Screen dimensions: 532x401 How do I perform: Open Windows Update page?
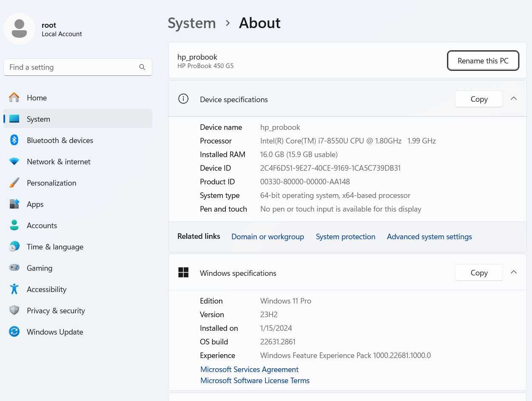[78, 332]
